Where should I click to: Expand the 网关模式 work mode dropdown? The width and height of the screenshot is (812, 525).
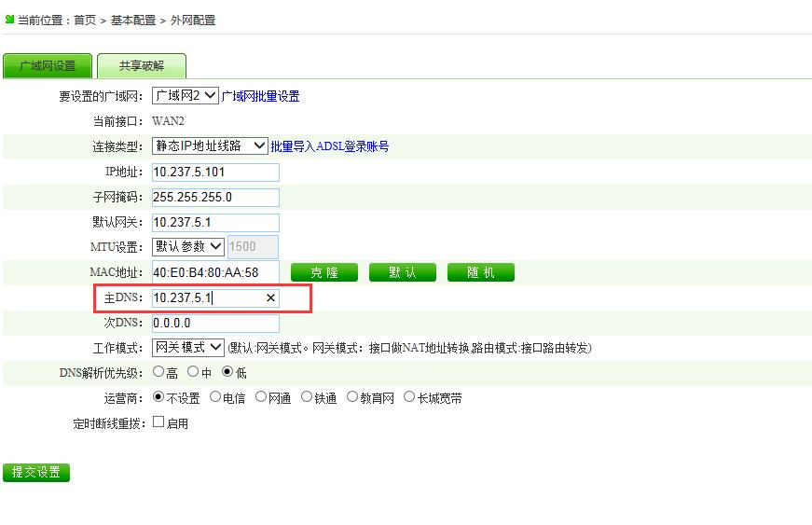(187, 348)
